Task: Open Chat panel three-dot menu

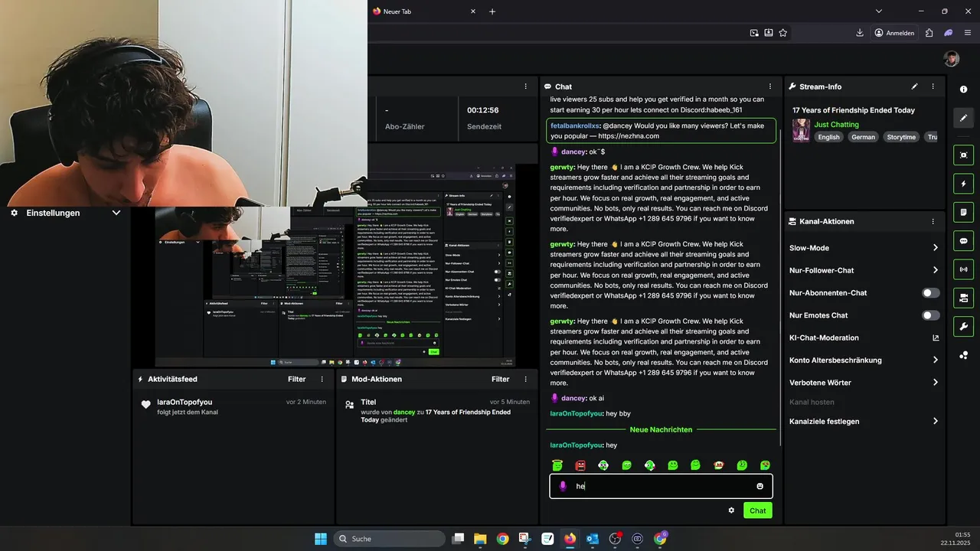Action: pos(770,86)
